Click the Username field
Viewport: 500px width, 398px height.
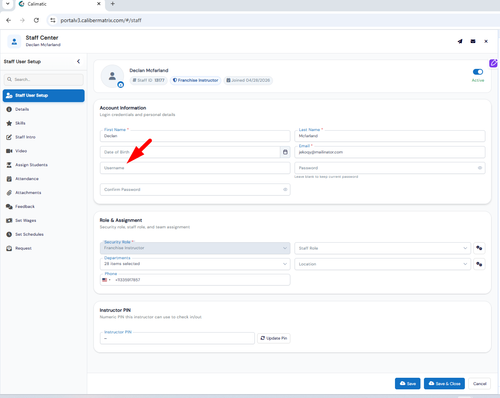point(195,168)
